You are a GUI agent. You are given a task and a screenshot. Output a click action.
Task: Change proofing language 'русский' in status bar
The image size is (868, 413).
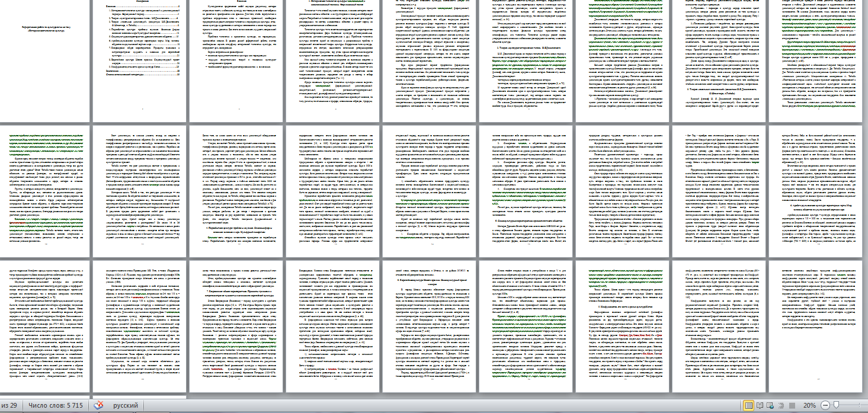tap(126, 405)
